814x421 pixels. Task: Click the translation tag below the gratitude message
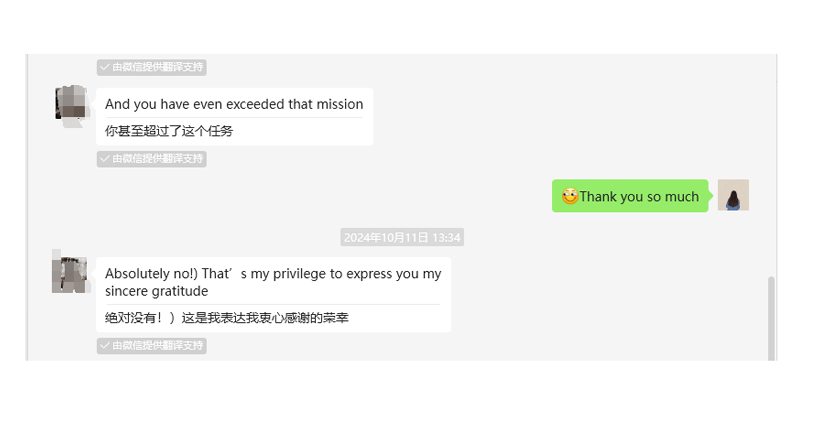[152, 346]
